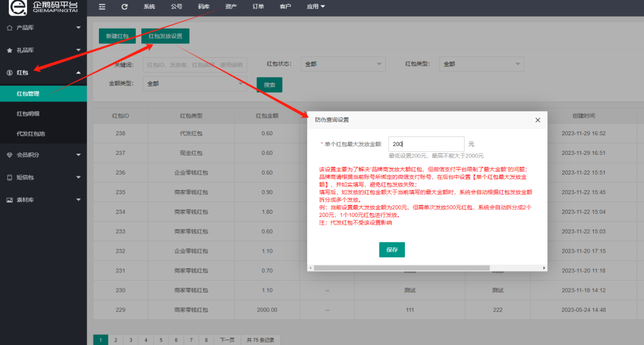The height and width of the screenshot is (345, 644).
Task: Expand 产品库 using its chevron arrow
Action: 79,27
